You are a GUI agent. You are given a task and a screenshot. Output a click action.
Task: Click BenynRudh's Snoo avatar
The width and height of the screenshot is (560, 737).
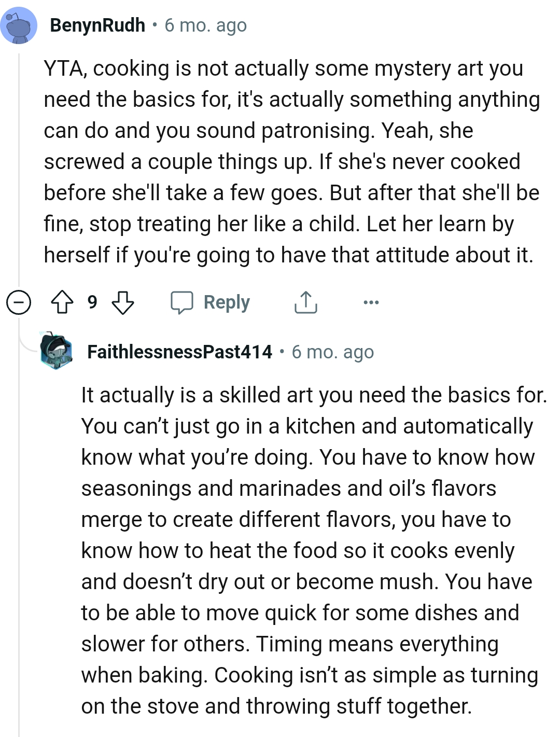click(18, 24)
